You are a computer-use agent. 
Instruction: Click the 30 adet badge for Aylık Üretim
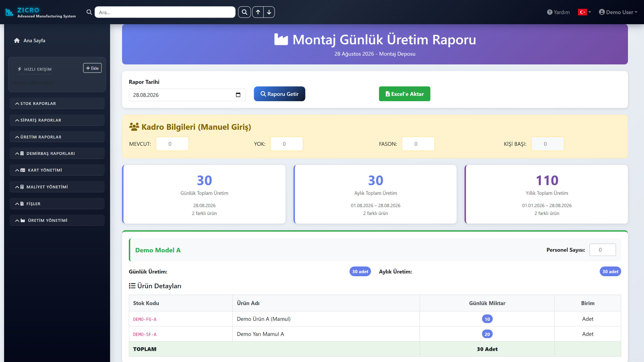(x=610, y=271)
